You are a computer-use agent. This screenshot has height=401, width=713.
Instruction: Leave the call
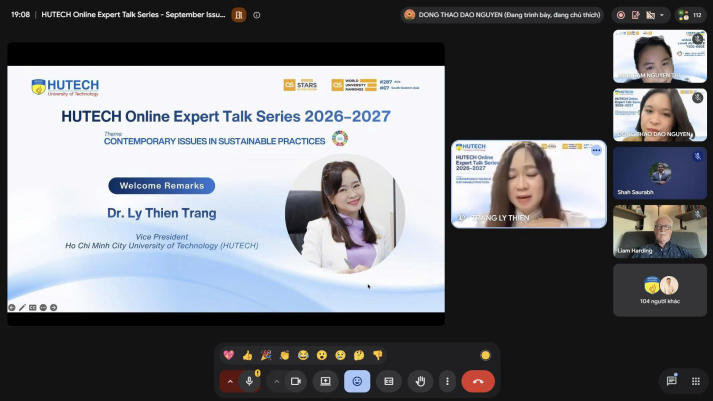click(x=478, y=381)
